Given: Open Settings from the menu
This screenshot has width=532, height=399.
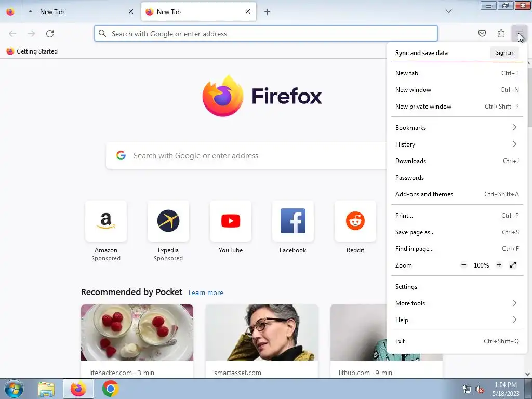Looking at the screenshot, I should click(457, 287).
